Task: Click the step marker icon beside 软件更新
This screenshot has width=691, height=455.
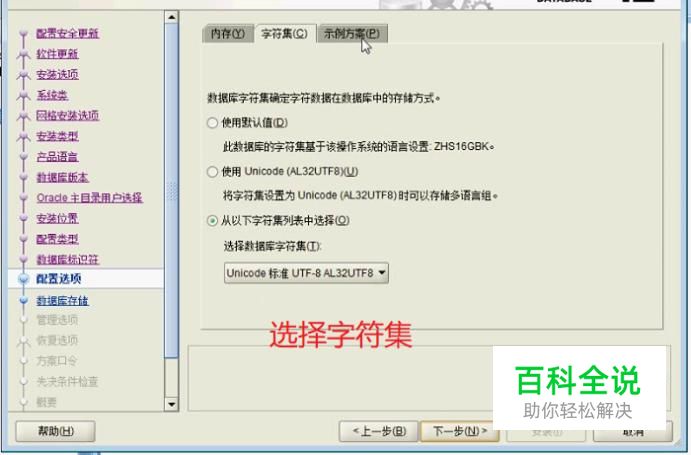Action: tap(23, 54)
